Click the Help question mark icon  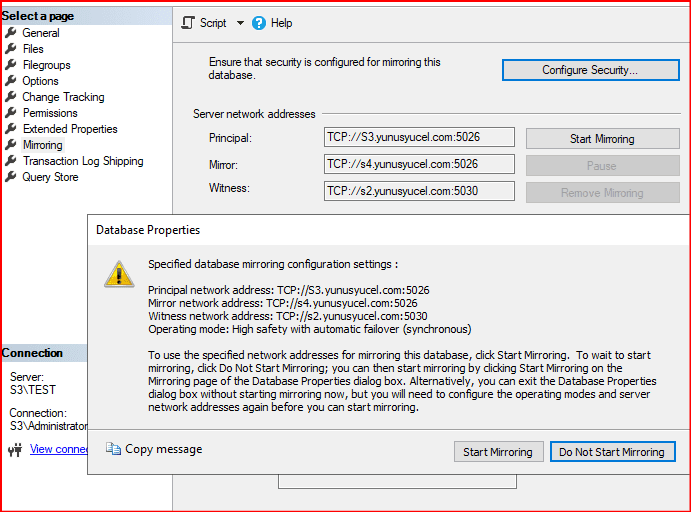[x=259, y=23]
